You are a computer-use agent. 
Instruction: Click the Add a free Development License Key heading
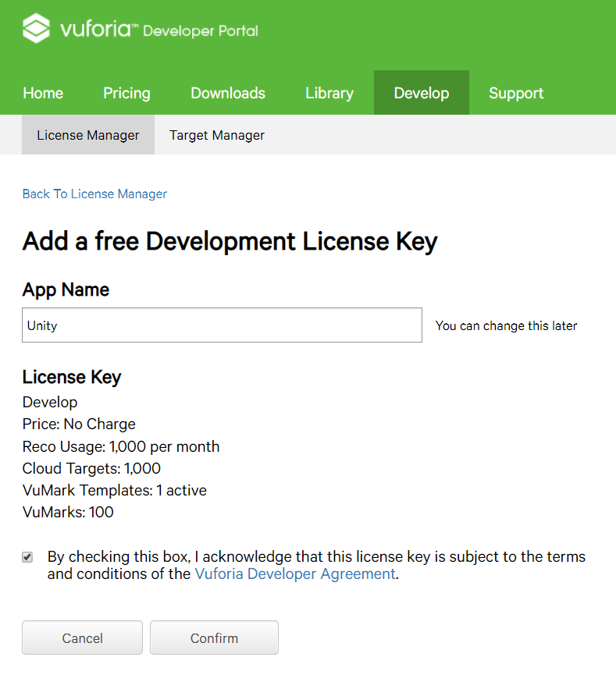(230, 241)
